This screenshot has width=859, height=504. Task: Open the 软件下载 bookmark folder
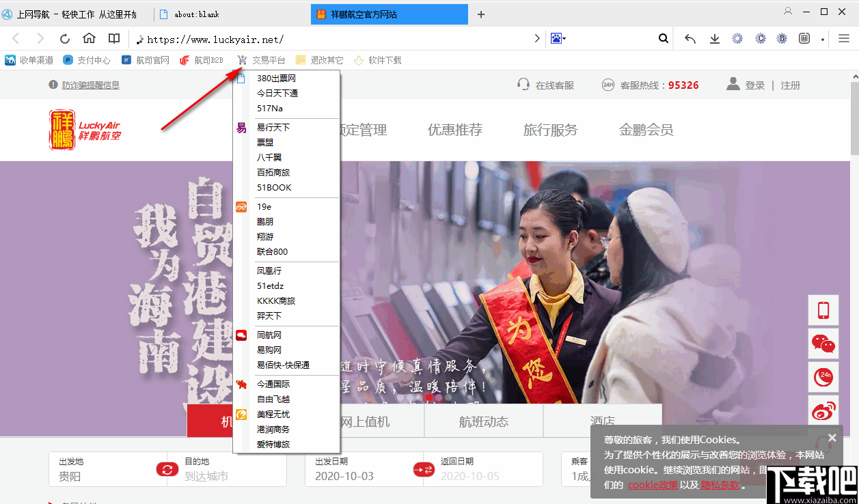coord(377,60)
